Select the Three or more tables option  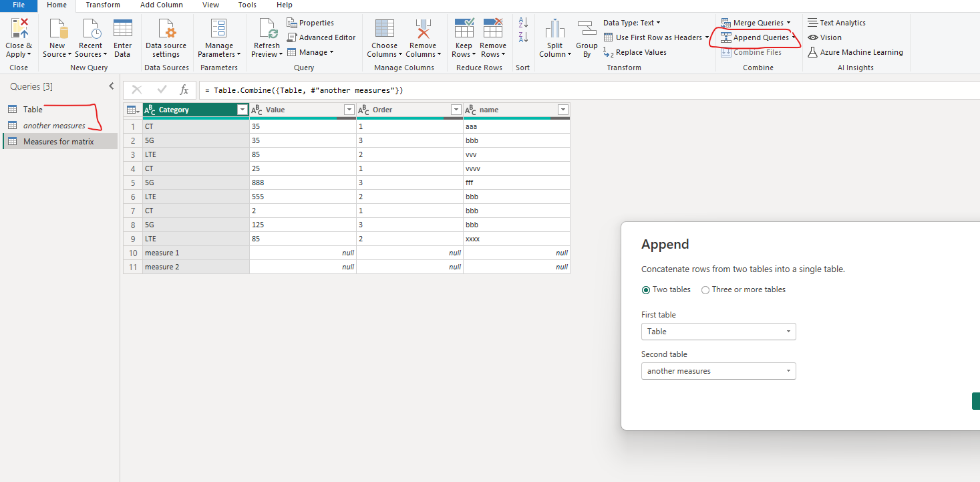tap(705, 289)
